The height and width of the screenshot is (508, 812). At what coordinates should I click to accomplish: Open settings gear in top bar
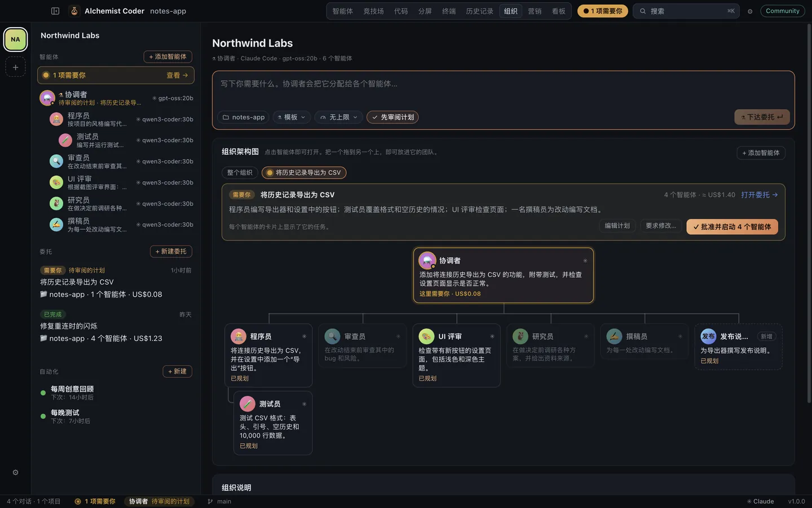click(750, 11)
